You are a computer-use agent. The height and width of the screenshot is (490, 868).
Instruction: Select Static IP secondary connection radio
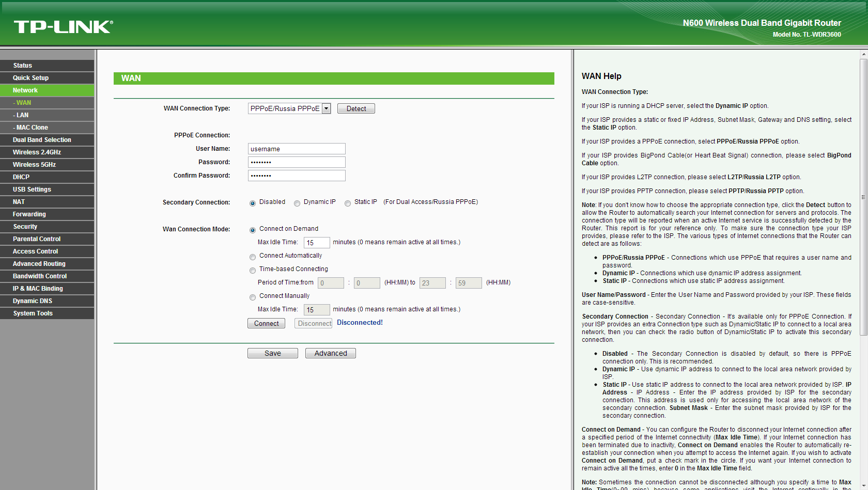point(348,203)
